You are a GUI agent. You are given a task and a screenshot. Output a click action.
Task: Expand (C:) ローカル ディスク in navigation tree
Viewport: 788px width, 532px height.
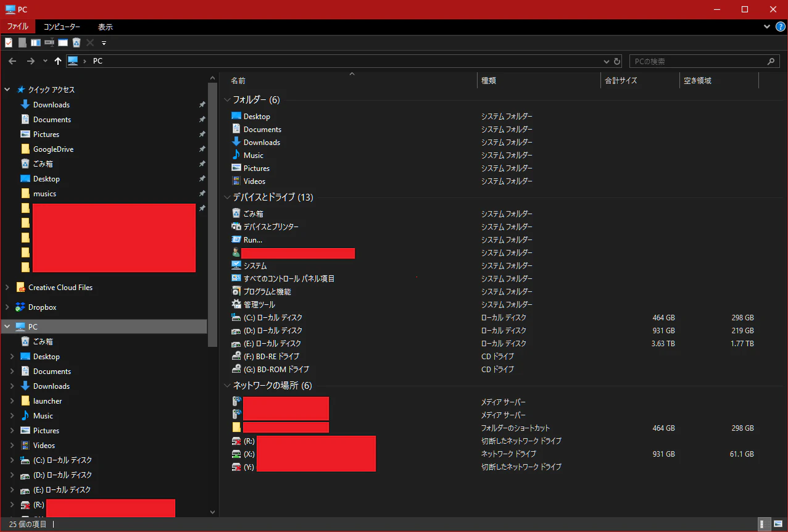tap(12, 460)
